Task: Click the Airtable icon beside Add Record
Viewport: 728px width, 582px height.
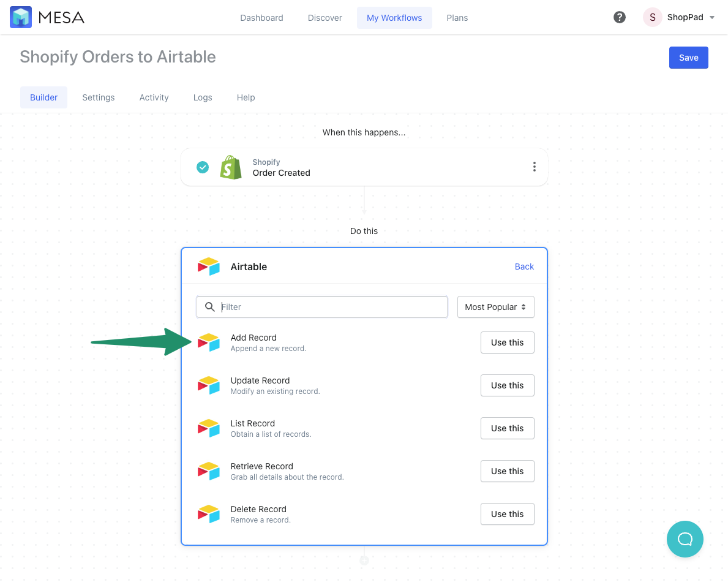Action: pyautogui.click(x=208, y=342)
